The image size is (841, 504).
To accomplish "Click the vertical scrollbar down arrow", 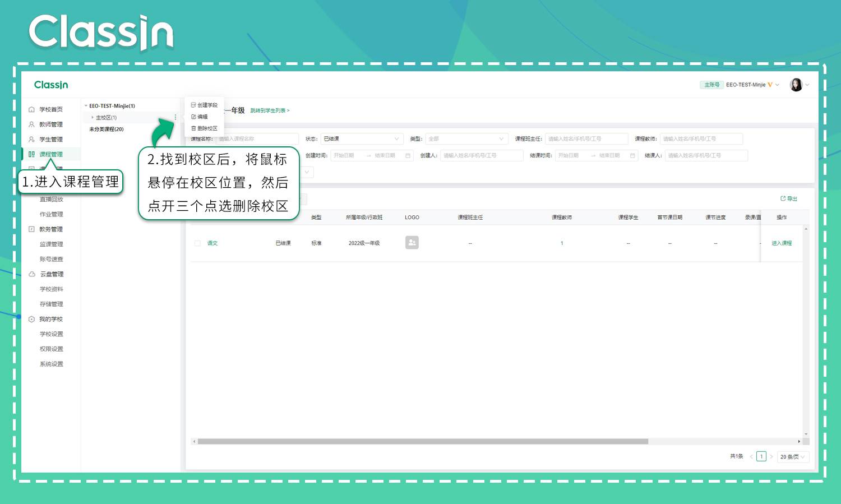I will (x=806, y=434).
